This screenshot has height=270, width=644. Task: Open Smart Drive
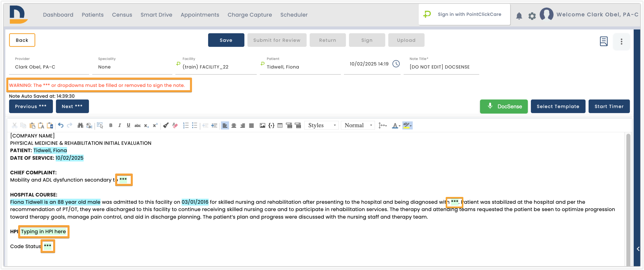tap(156, 15)
